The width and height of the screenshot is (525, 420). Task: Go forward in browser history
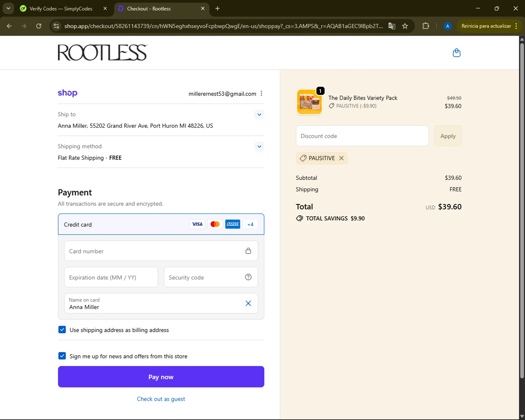point(24,26)
